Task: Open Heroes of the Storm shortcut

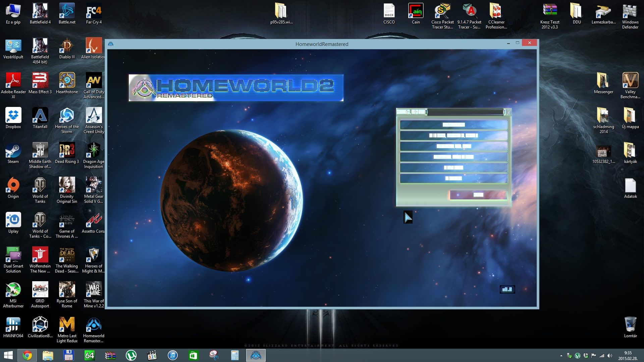Action: (67, 121)
